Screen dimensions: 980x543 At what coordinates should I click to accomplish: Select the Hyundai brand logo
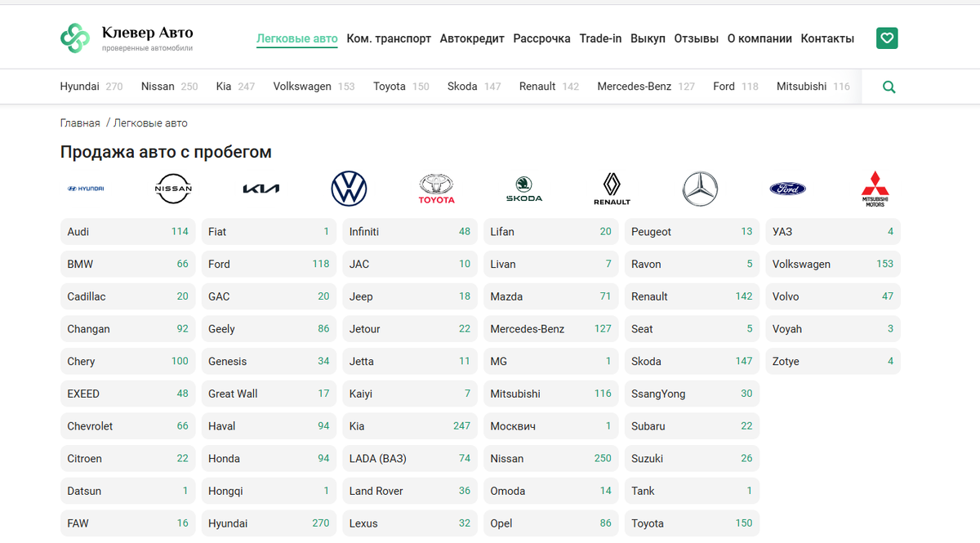pyautogui.click(x=86, y=189)
